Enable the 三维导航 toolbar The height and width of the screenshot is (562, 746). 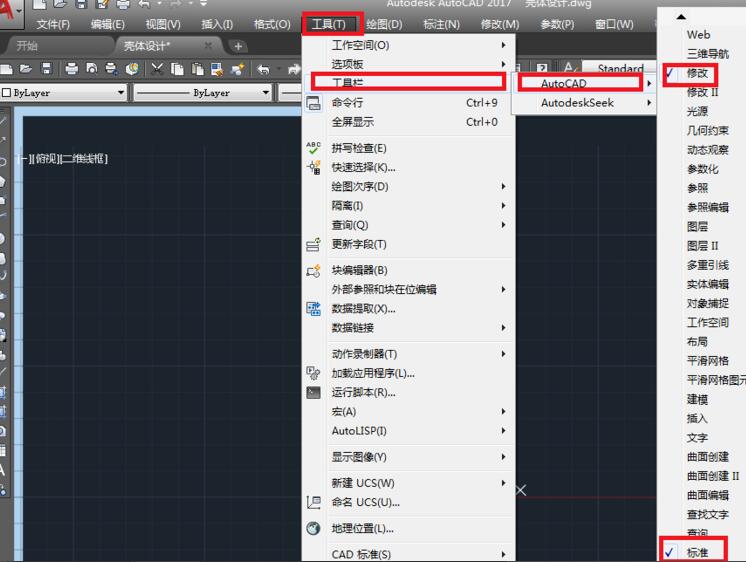coord(707,54)
